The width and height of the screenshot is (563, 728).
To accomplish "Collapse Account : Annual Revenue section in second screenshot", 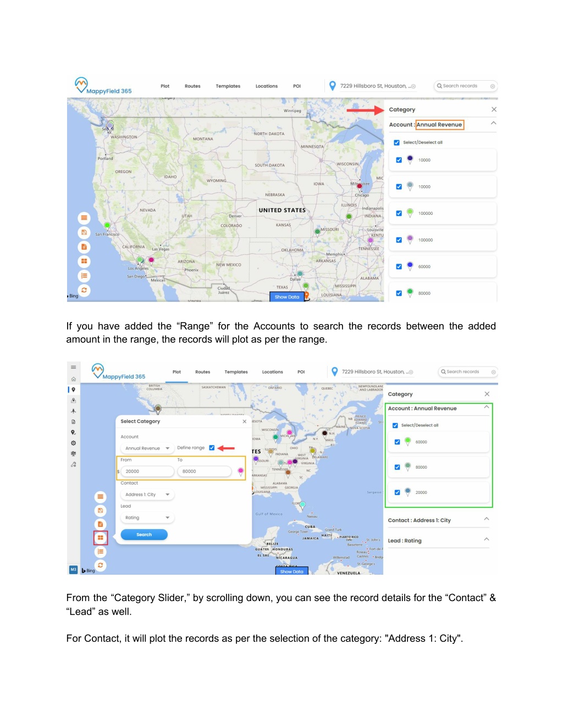I will click(487, 407).
